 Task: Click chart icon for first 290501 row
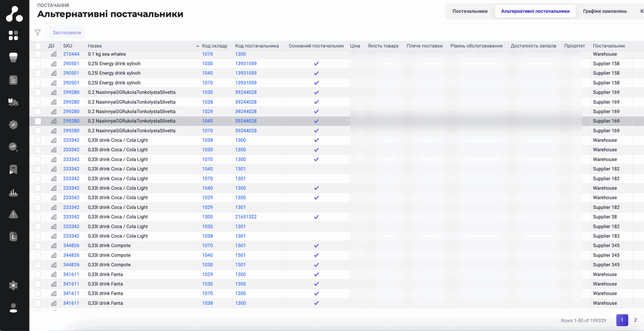54,64
